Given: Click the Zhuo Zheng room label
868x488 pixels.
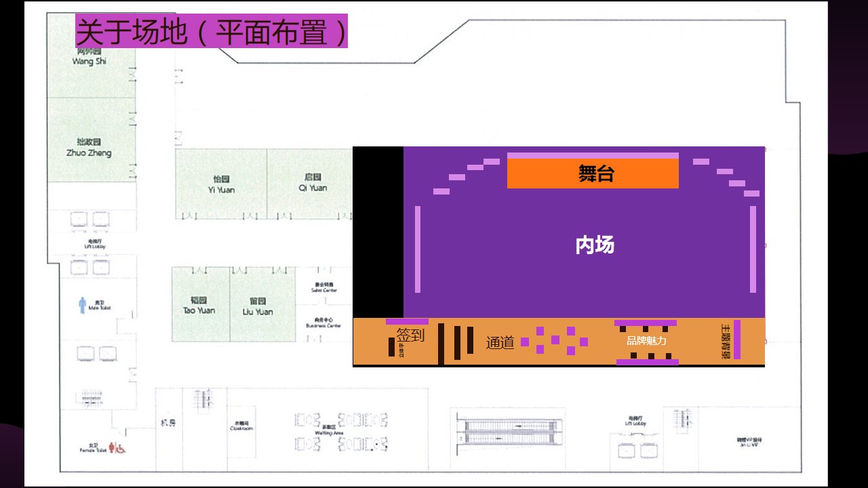Looking at the screenshot, I should (x=89, y=148).
